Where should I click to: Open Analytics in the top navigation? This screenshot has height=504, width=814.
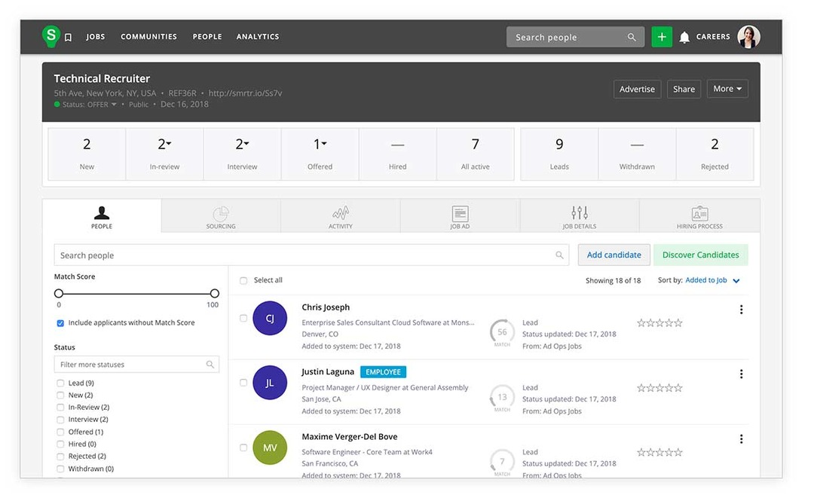tap(258, 36)
